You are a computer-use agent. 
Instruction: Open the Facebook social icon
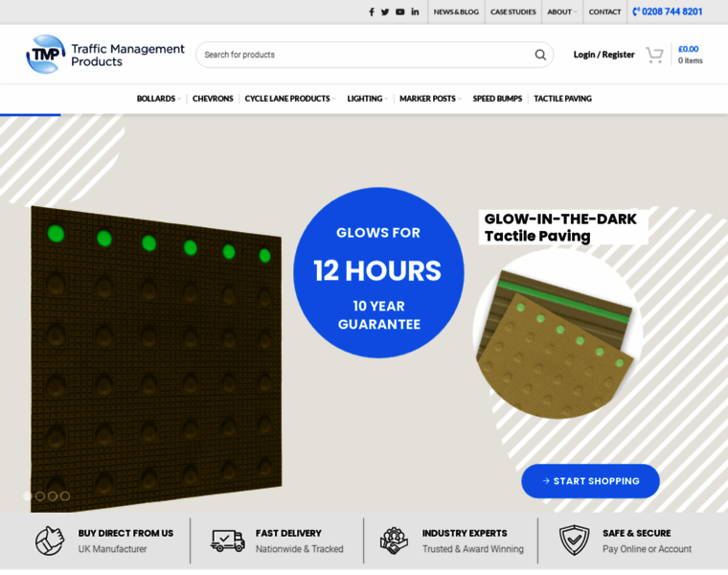click(372, 12)
